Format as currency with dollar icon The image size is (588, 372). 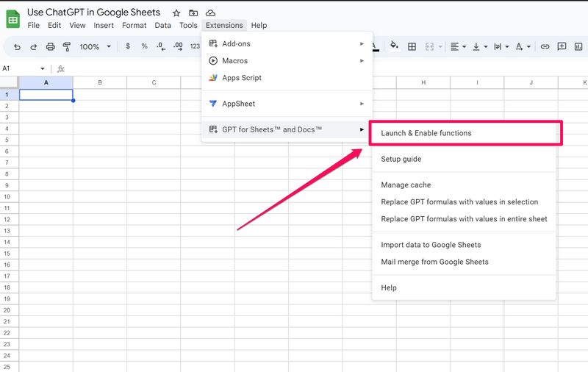[128, 46]
